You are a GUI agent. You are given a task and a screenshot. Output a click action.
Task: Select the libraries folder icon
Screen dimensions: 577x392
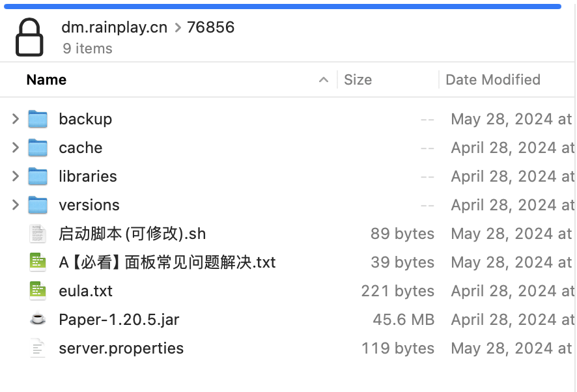38,176
